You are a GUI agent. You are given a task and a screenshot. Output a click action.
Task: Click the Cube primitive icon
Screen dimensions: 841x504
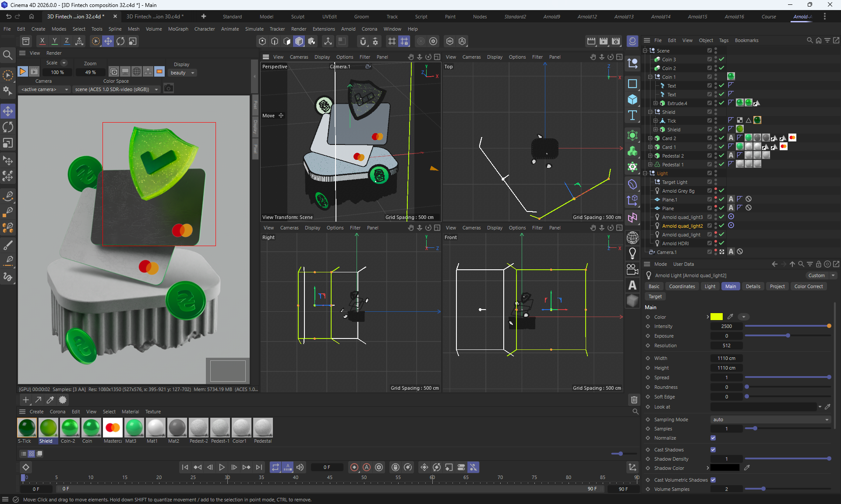632,99
